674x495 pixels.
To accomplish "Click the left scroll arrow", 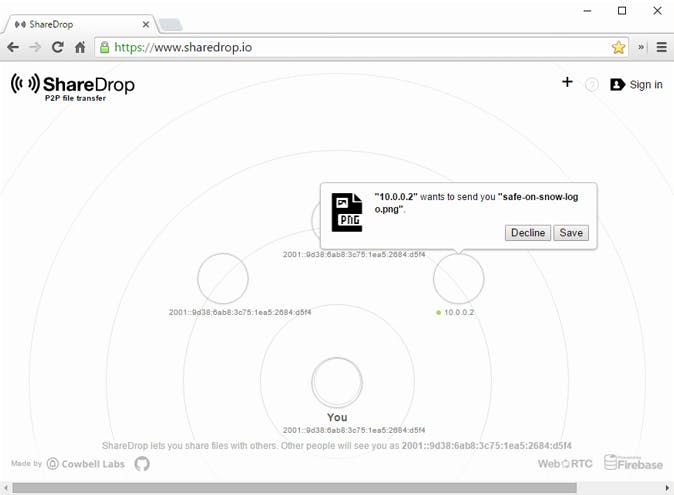I will (6, 488).
